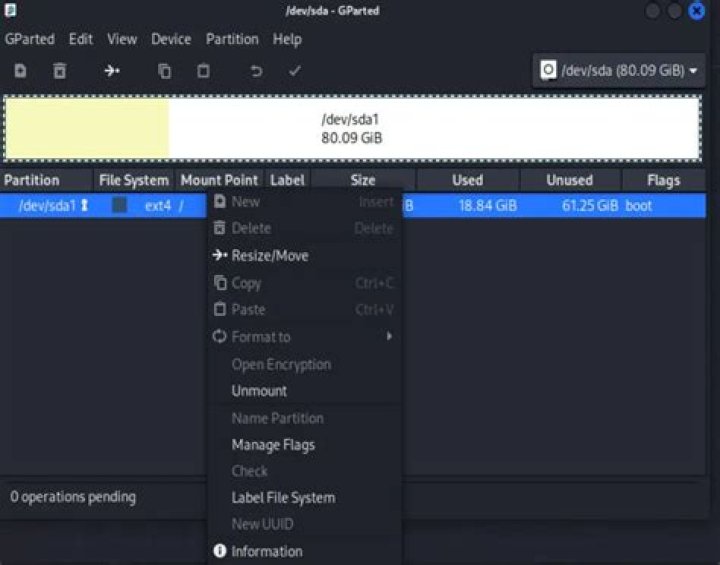Open the Partition menu
Viewport: 720px width, 565px height.
[x=232, y=39]
